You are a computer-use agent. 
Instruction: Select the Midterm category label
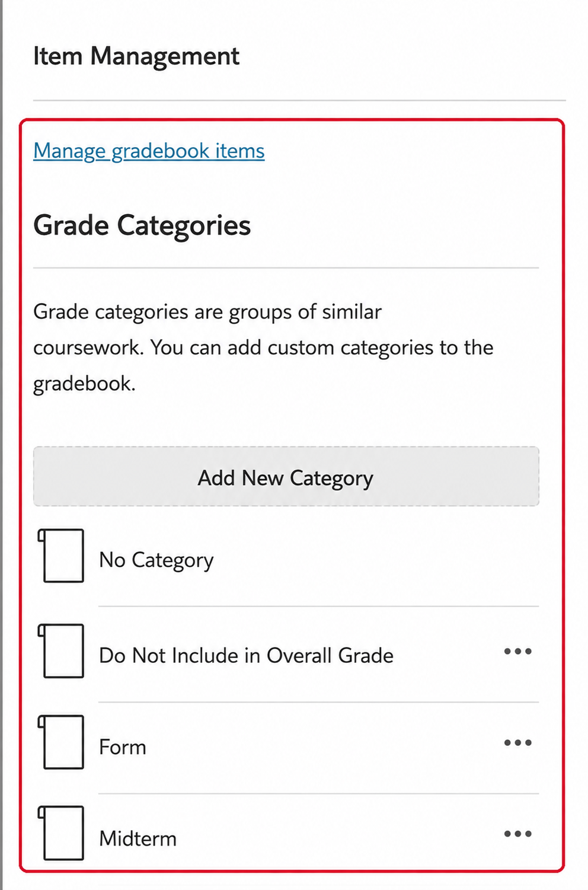point(138,838)
